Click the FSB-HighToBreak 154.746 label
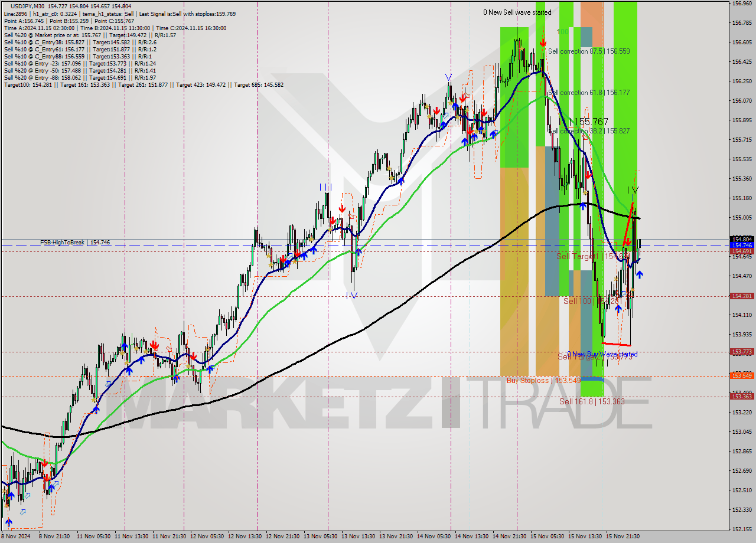756x543 pixels. [x=75, y=243]
